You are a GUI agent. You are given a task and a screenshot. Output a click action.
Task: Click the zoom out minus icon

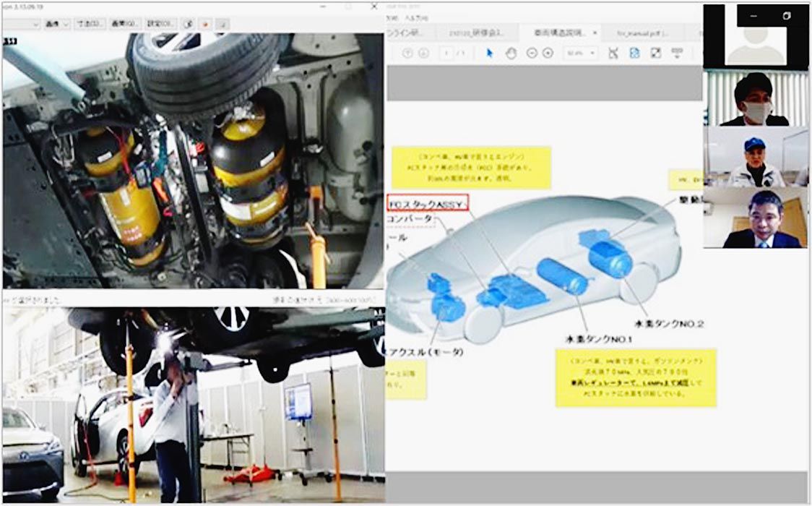coord(532,53)
